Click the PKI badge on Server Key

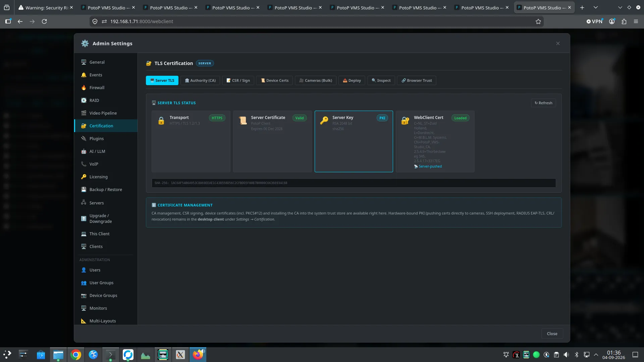pos(382,118)
